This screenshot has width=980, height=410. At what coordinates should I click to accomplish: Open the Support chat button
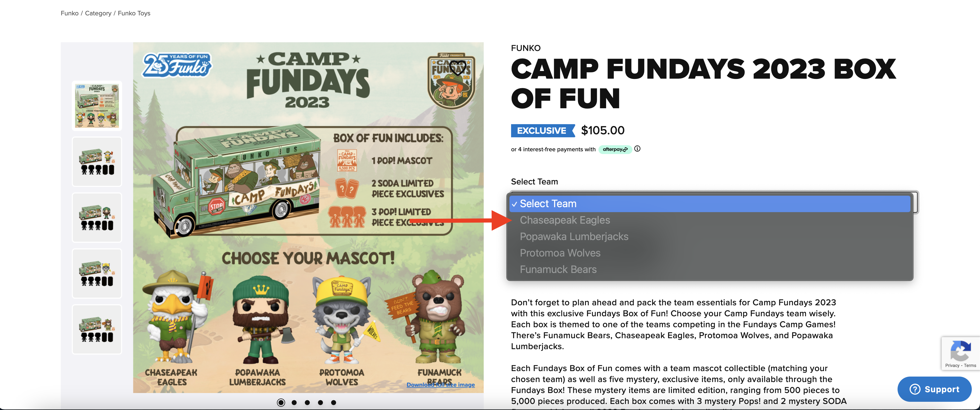point(934,389)
